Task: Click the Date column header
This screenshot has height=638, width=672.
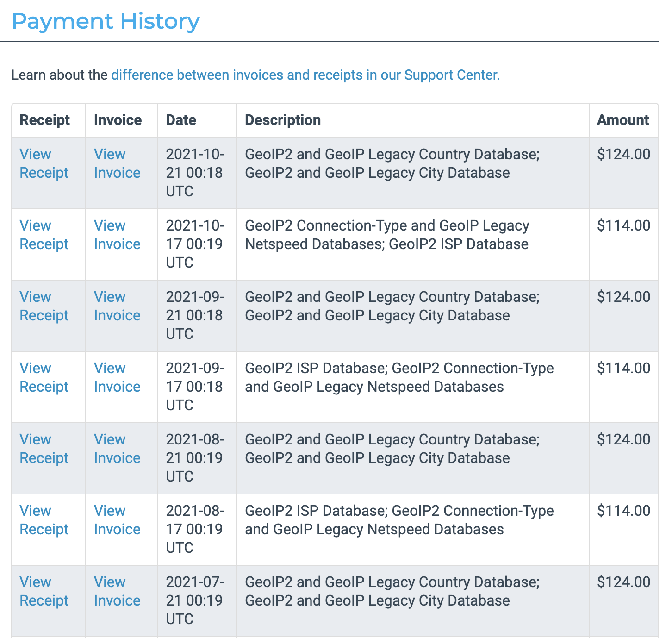Action: [x=181, y=120]
